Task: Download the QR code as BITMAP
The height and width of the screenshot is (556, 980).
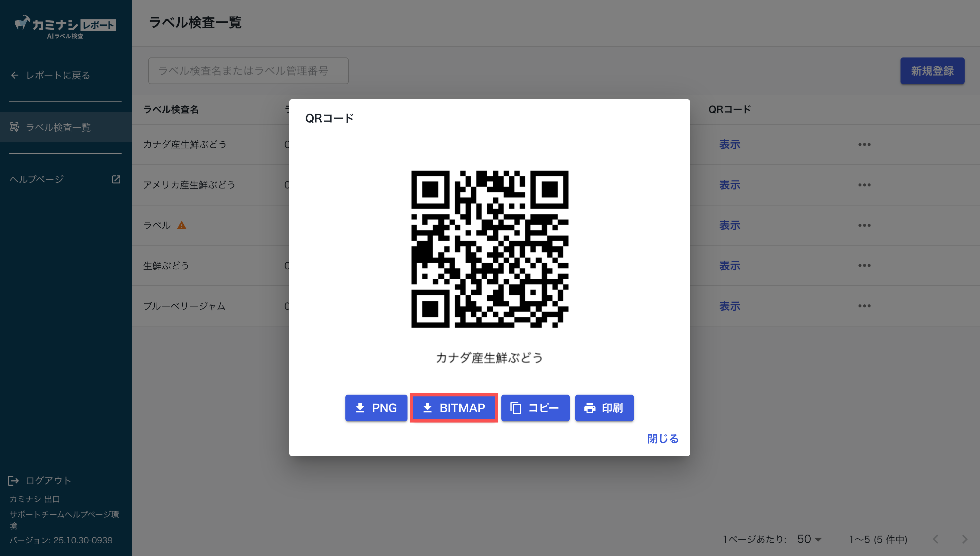Action: click(x=454, y=408)
